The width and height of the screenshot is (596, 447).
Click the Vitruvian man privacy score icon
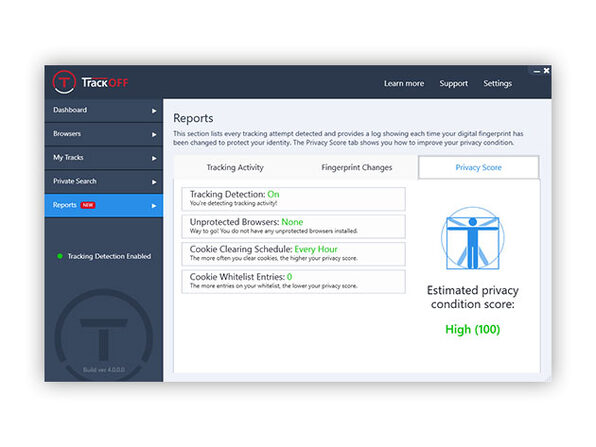coord(472,238)
